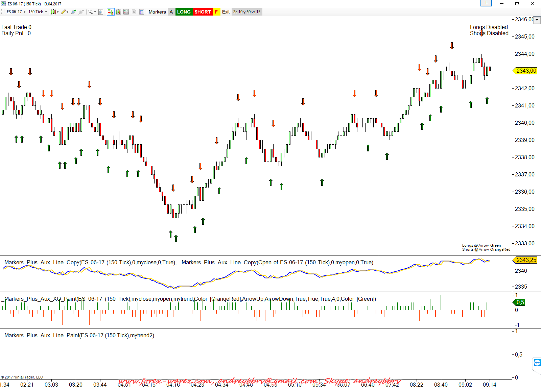Open the chart style (candlestick) menu
This screenshot has height=392, width=541.
[53, 12]
